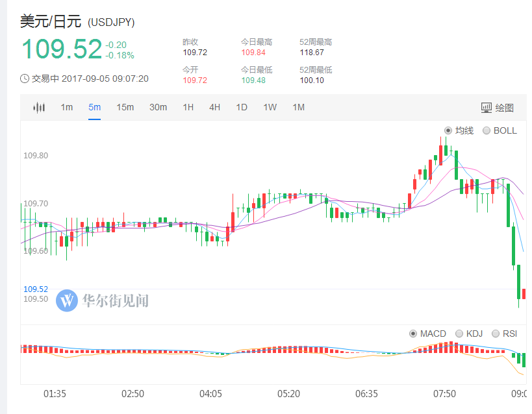532x414 pixels.
Task: Open the 绘图 drawing tool
Action: pyautogui.click(x=497, y=108)
